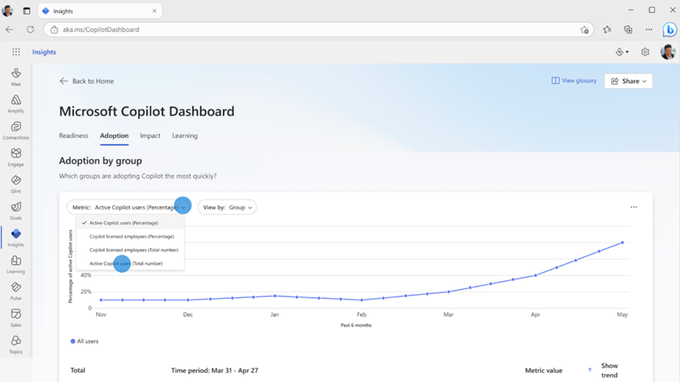Click the May data point on chart

(x=622, y=243)
